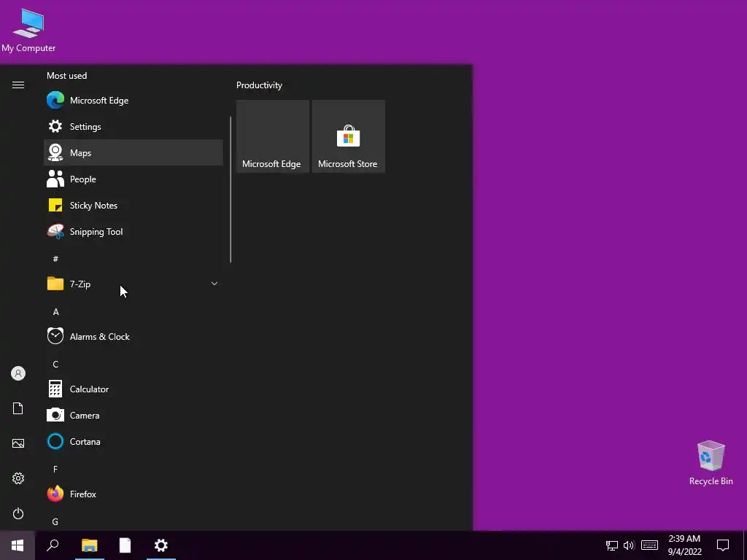Open the Calculator app
The height and width of the screenshot is (560, 747).
click(x=133, y=389)
